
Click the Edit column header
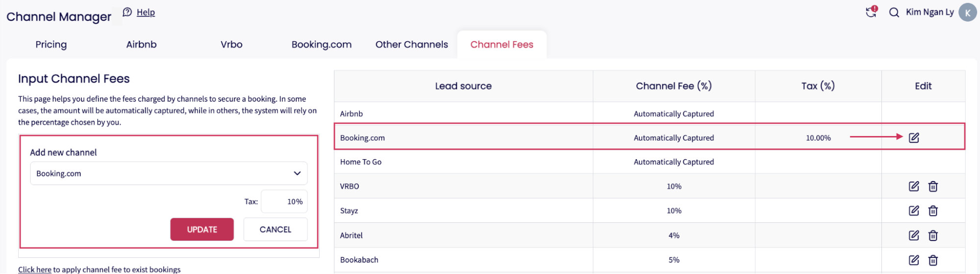point(923,86)
